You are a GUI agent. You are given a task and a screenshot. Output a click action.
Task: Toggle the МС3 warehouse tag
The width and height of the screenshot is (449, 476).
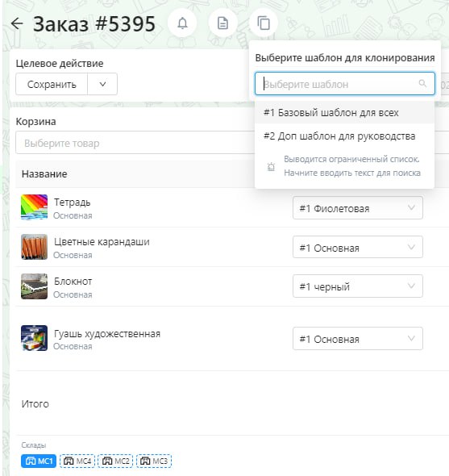(154, 461)
